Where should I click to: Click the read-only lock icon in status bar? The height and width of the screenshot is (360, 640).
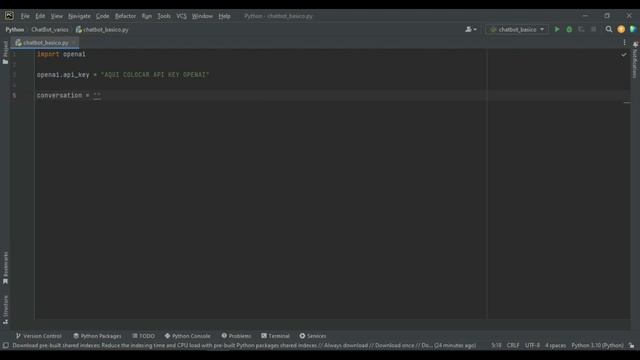632,346
